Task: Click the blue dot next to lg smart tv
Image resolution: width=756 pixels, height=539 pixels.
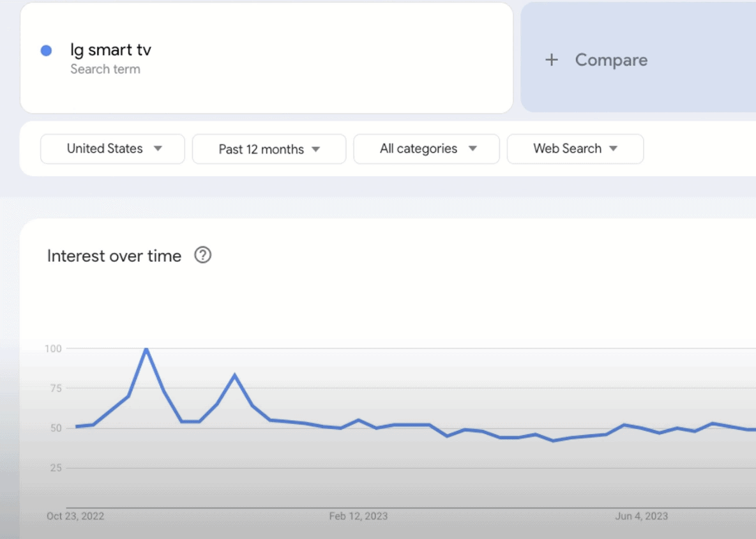Action: (46, 50)
